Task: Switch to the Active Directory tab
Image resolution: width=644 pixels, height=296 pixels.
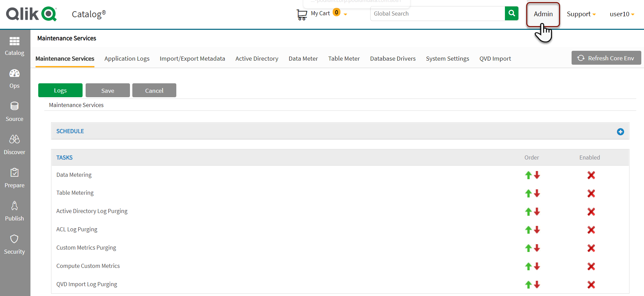Action: tap(257, 59)
